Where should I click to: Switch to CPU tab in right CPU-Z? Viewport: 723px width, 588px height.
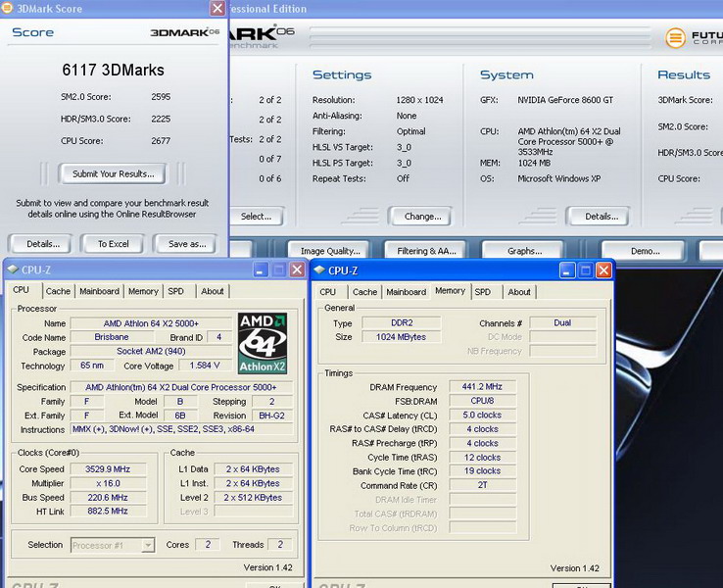(328, 292)
